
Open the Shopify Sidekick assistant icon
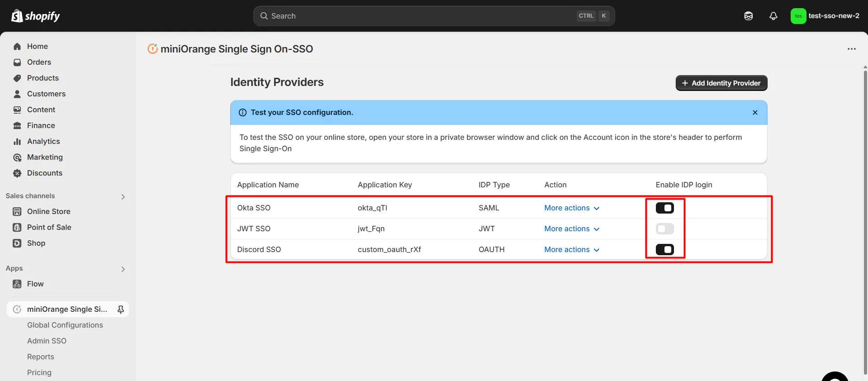749,16
